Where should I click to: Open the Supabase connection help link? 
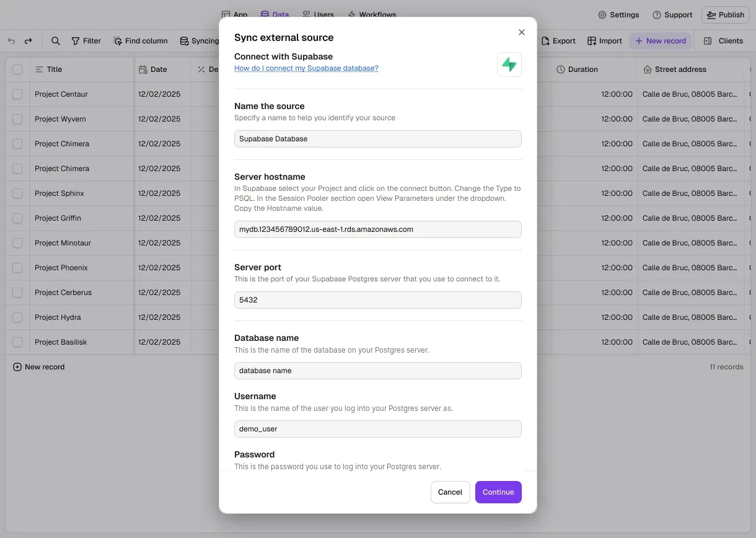click(x=306, y=68)
